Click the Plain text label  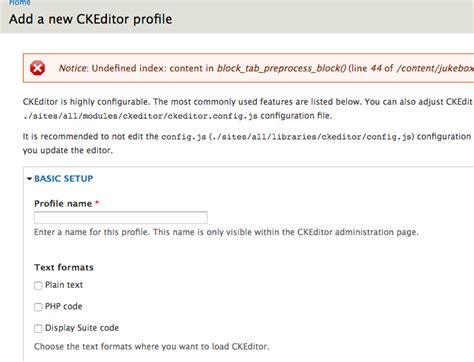[x=64, y=285]
